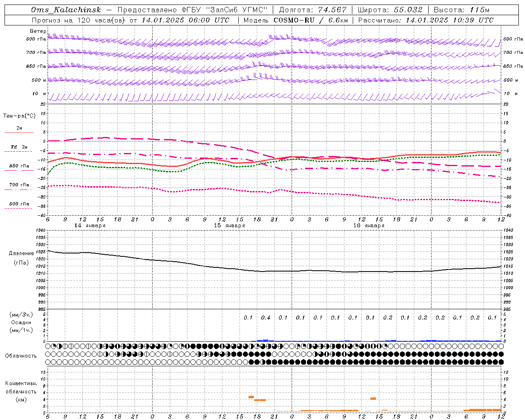Select the left-side 500 гПа wind level label
The height and width of the screenshot is (420, 525).
click(x=36, y=39)
